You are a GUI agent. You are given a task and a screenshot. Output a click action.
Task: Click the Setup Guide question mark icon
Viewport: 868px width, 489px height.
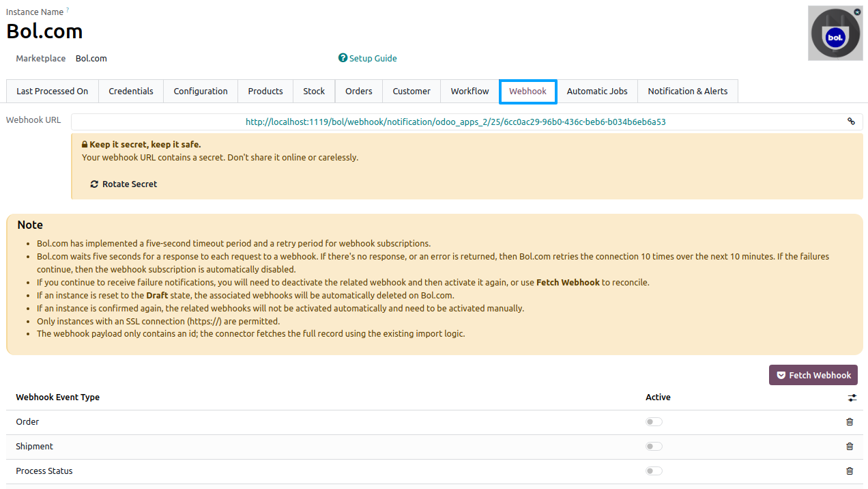343,58
